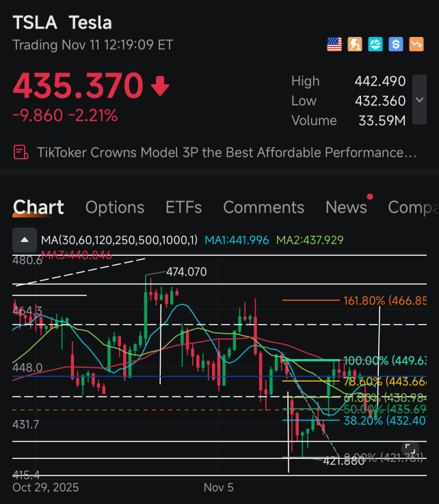Screen dimensions: 439x504
Task: Tap the red down arrow beside price
Action: pos(159,86)
